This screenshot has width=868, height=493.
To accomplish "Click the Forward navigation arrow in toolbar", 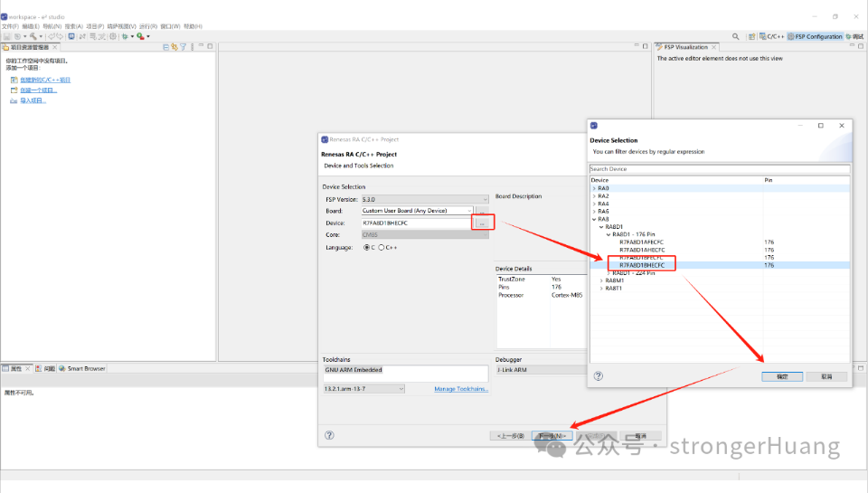I will click(x=60, y=36).
